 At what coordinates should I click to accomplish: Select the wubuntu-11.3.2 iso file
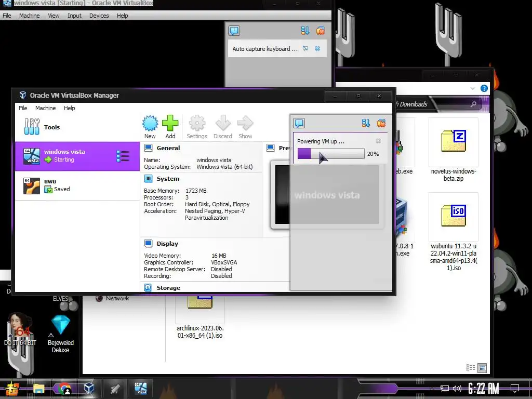(x=453, y=232)
